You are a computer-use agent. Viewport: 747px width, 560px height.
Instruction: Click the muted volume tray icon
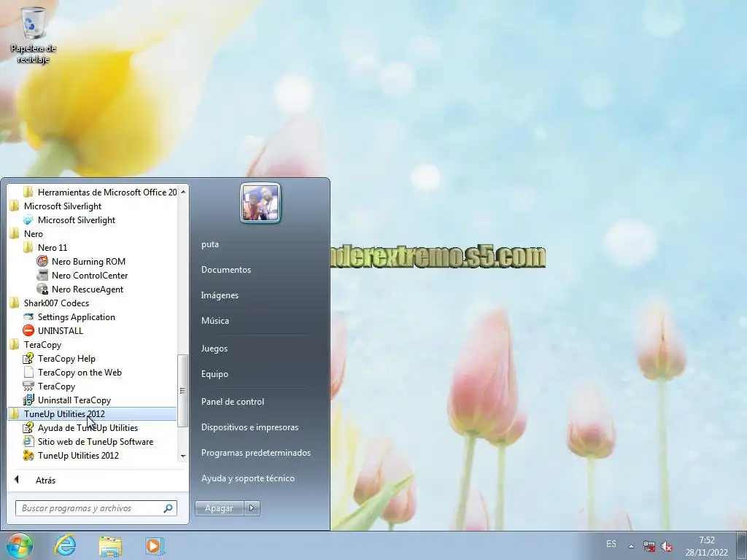pos(667,546)
